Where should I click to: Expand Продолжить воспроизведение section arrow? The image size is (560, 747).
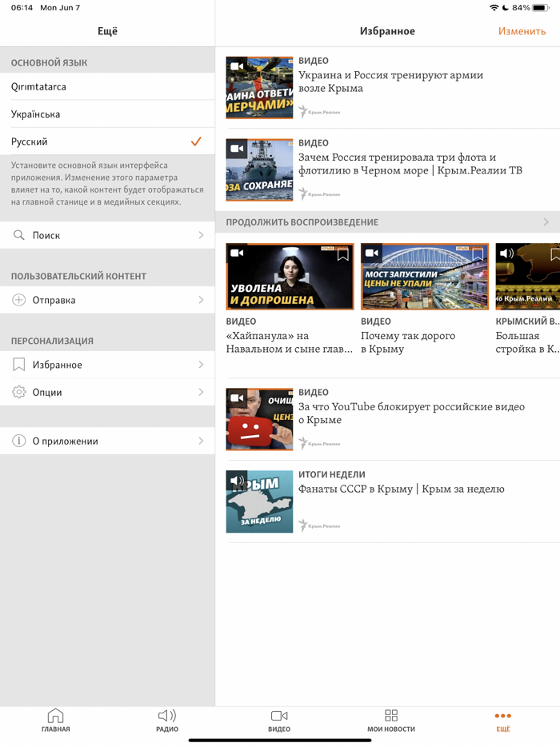coord(546,222)
